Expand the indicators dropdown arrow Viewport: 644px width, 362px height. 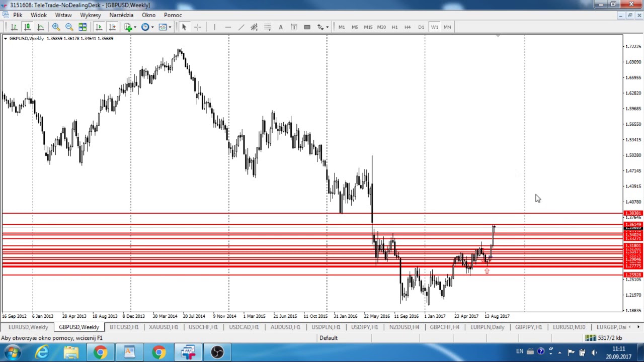coord(135,27)
